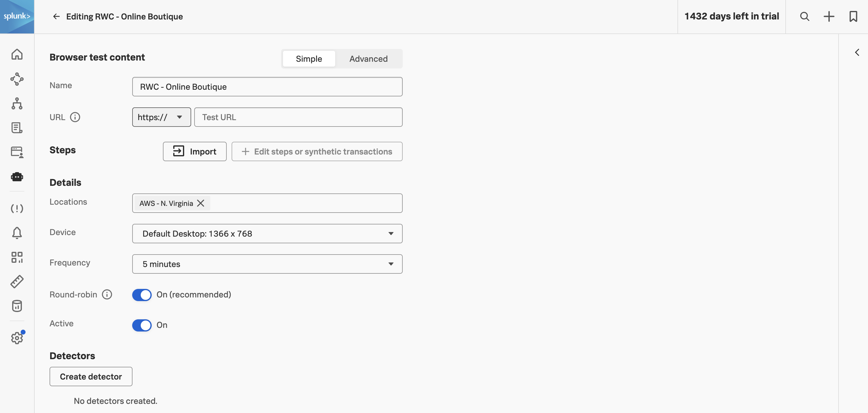
Task: Click the URL info icon
Action: click(x=75, y=117)
